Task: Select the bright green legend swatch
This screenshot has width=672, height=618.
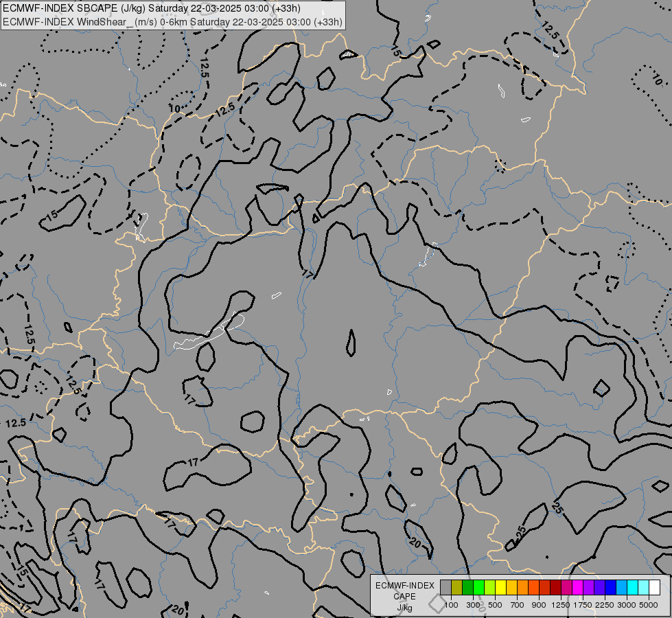Action: click(x=478, y=588)
